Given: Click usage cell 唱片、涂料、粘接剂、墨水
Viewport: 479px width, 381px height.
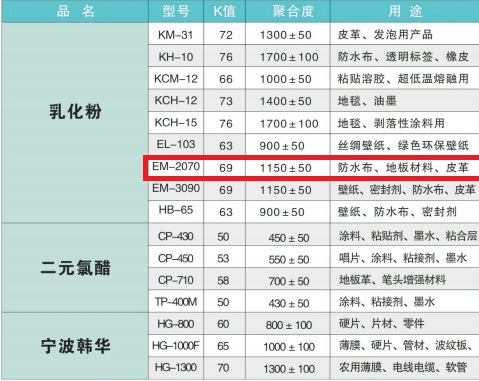Looking at the screenshot, I should 405,258.
